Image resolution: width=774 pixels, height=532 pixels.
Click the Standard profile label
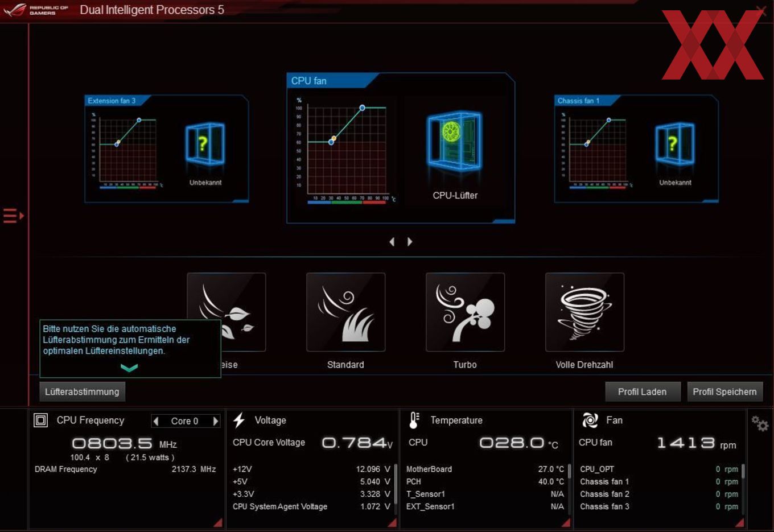click(x=345, y=365)
